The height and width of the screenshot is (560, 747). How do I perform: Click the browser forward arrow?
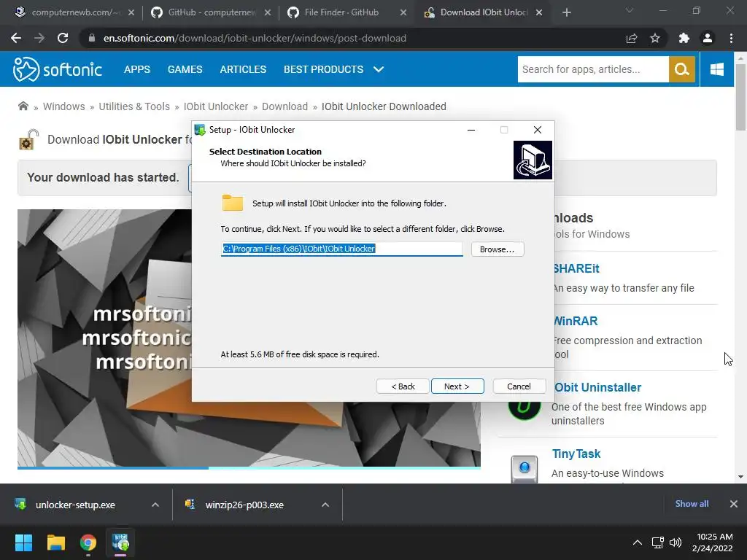(39, 38)
